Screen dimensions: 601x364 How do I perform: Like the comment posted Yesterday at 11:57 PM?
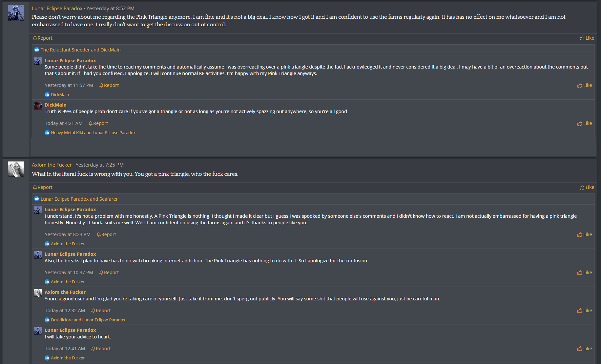[x=585, y=85]
